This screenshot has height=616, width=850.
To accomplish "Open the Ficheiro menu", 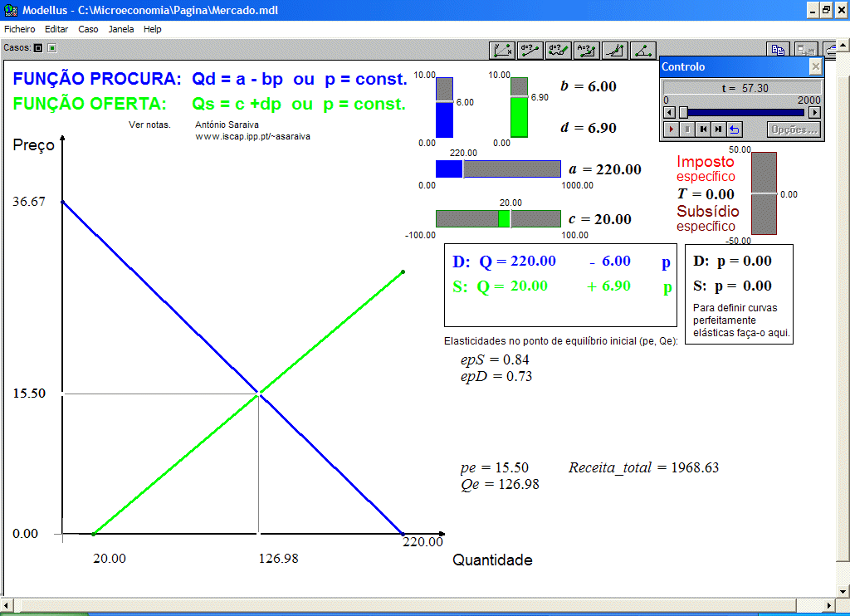I will [x=20, y=29].
